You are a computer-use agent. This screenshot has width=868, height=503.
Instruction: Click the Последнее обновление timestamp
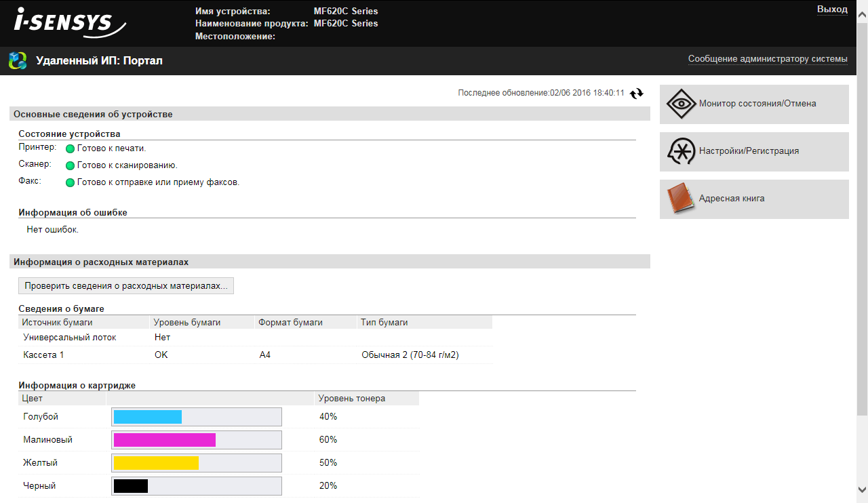click(541, 93)
